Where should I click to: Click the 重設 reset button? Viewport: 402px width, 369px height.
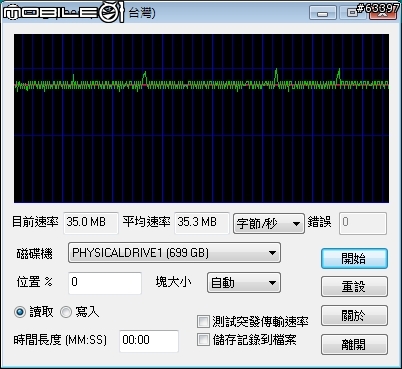coord(354,286)
